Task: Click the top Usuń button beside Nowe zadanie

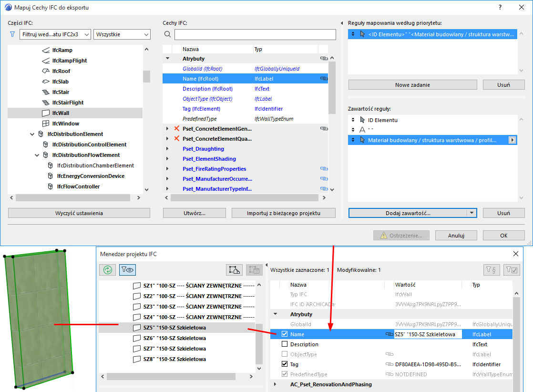Action: (504, 85)
